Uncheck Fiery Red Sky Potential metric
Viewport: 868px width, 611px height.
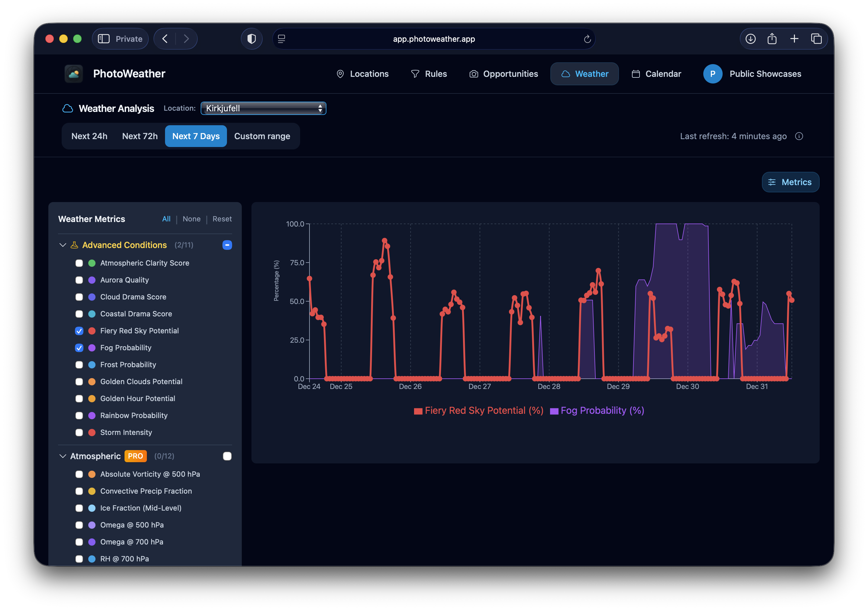(x=79, y=331)
